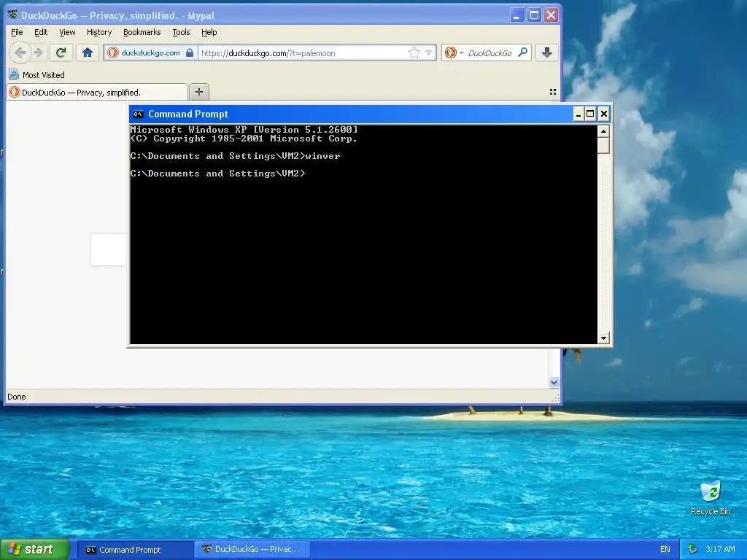Minimize the Command Prompt window
This screenshot has height=560, width=747.
pos(578,114)
